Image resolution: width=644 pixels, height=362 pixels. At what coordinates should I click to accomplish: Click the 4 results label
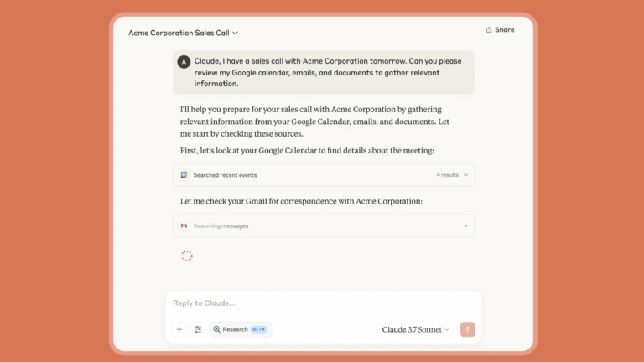pyautogui.click(x=447, y=175)
